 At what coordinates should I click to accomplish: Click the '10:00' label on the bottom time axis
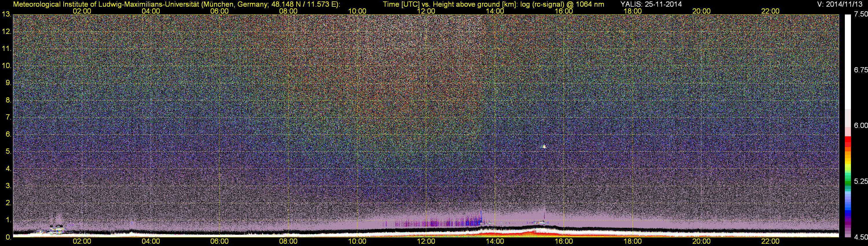pyautogui.click(x=357, y=241)
